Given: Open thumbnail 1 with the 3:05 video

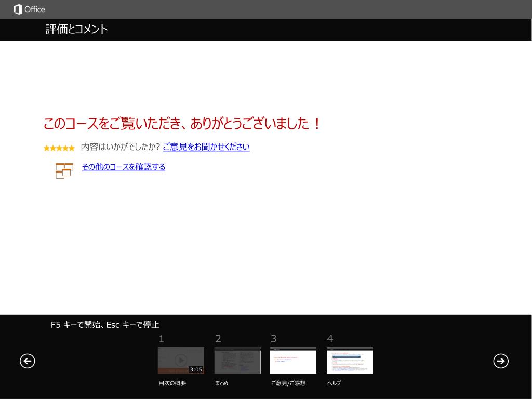Looking at the screenshot, I should coord(181,360).
